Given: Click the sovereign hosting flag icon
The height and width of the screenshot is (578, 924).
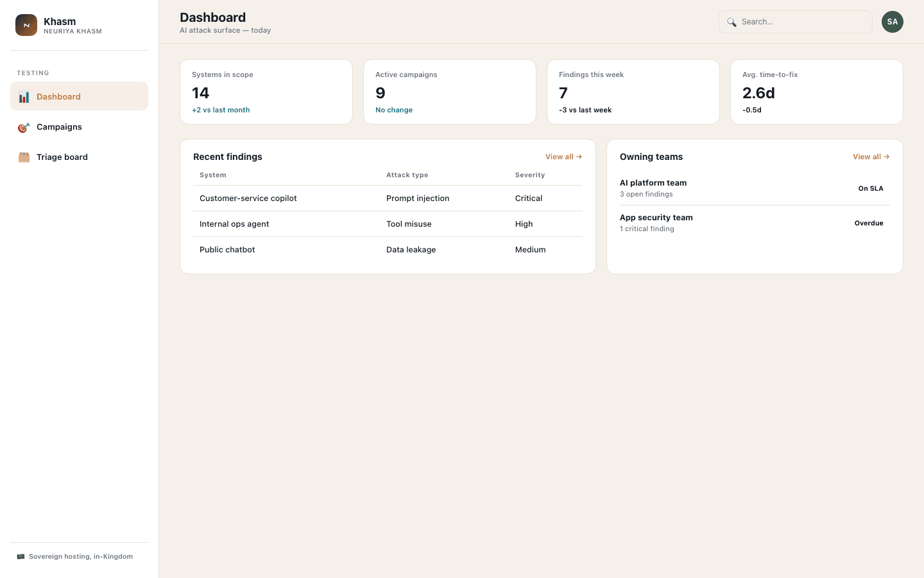Looking at the screenshot, I should point(21,557).
